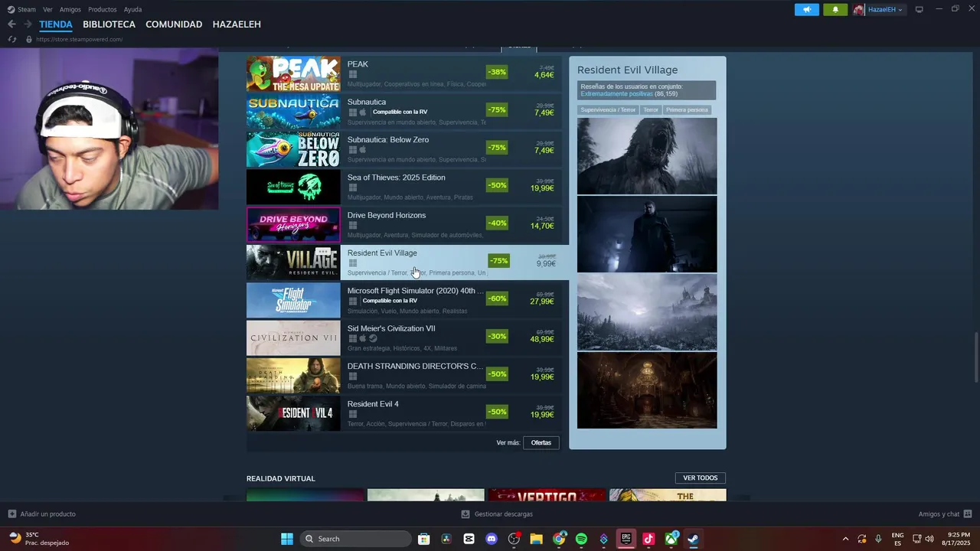This screenshot has height=551, width=980.
Task: Click the plus icon for Añadir un producto
Action: click(11, 514)
